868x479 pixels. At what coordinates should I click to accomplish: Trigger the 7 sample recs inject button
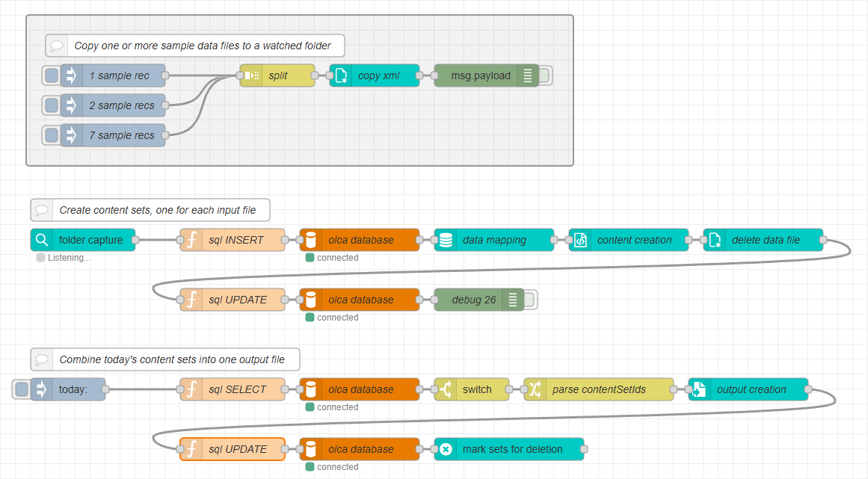pos(52,135)
